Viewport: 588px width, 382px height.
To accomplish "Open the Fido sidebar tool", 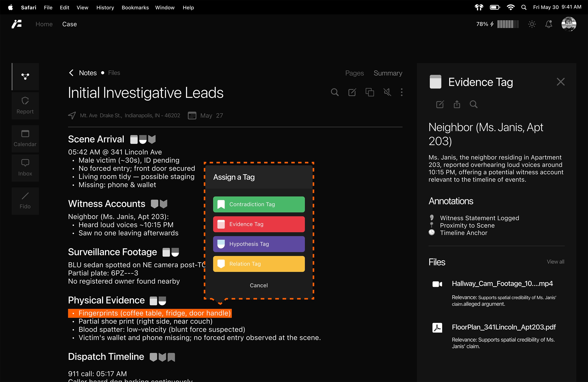I will pyautogui.click(x=25, y=201).
